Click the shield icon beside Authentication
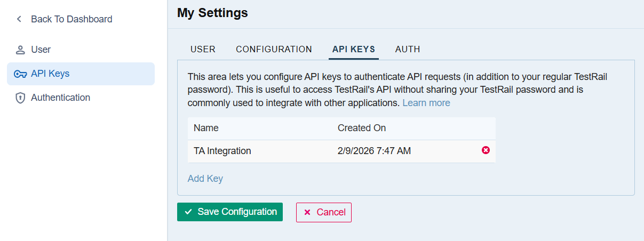644x241 pixels. pos(20,98)
